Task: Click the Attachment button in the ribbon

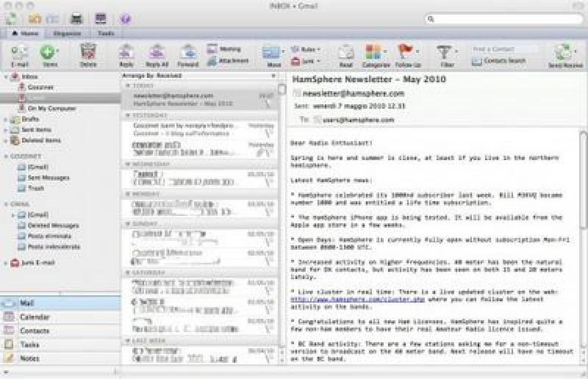Action: point(227,61)
